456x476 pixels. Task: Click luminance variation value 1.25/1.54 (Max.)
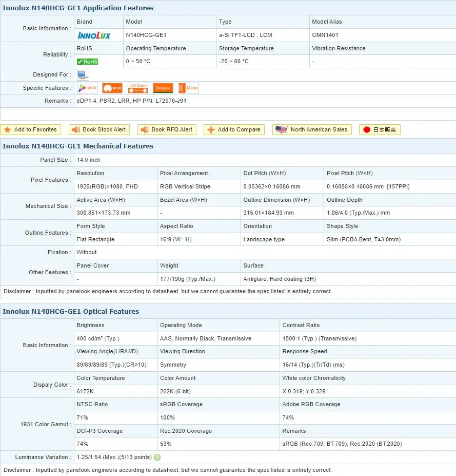tap(114, 457)
